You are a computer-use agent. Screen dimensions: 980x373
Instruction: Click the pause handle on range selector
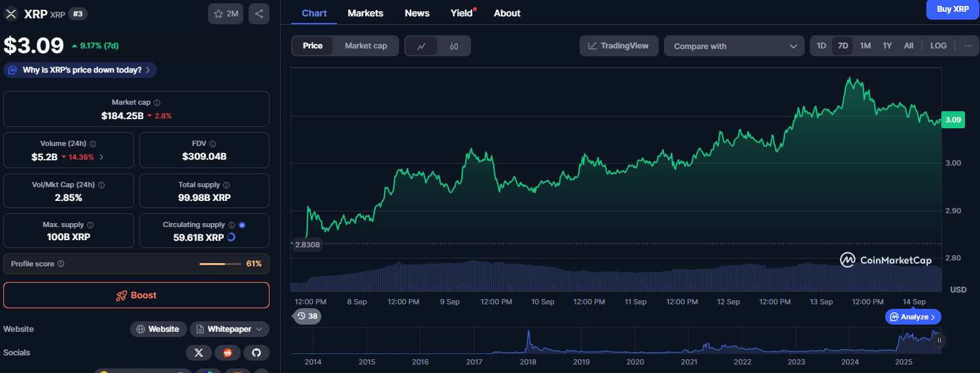point(939,340)
